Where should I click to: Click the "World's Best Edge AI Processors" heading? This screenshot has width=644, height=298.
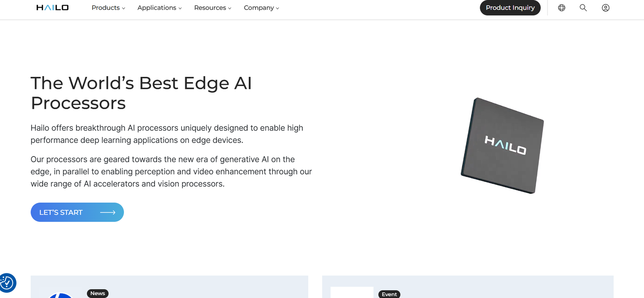click(141, 93)
